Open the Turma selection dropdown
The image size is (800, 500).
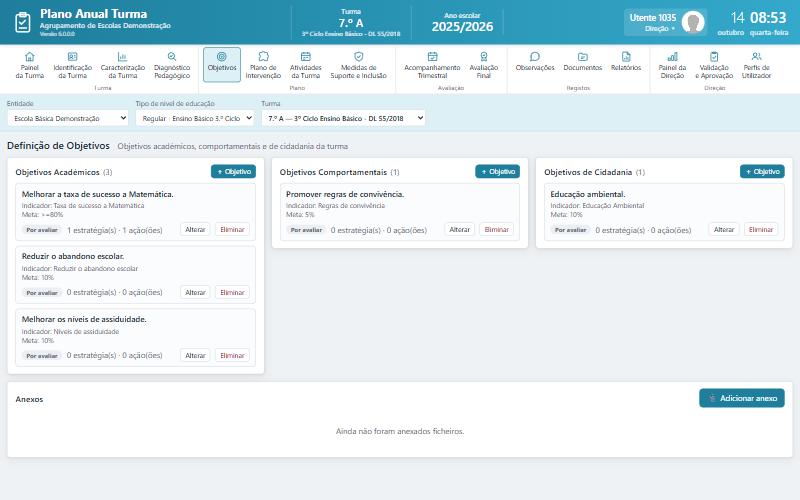(343, 118)
